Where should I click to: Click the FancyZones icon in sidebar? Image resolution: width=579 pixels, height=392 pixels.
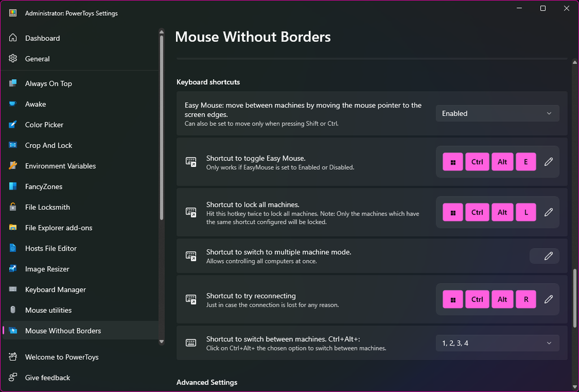pos(13,187)
